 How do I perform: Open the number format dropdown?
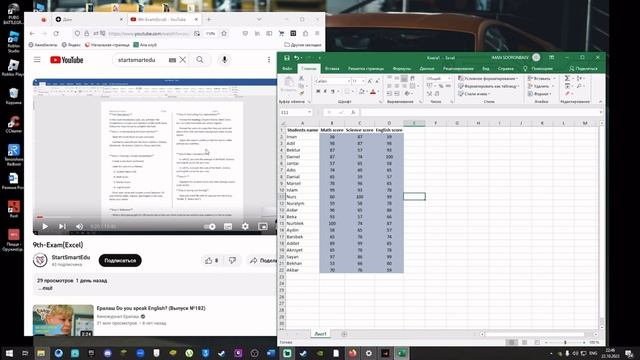point(449,78)
